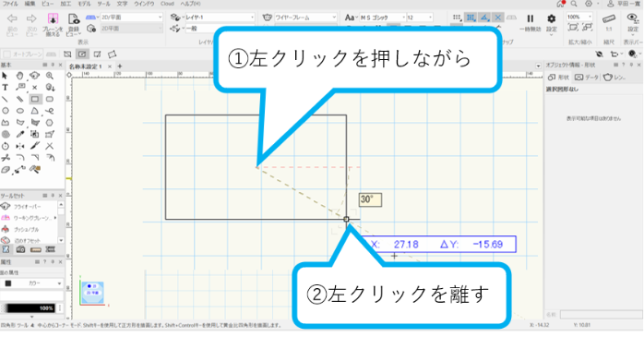Open the 編集 menu
Screen dimensions: 644x337
(x=30, y=4)
